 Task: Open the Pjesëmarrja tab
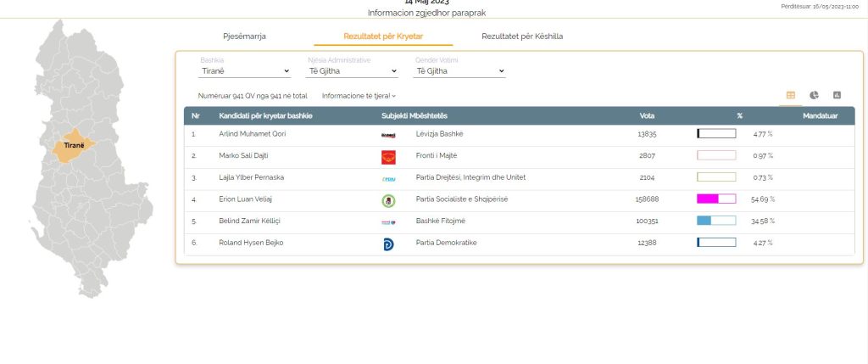244,36
